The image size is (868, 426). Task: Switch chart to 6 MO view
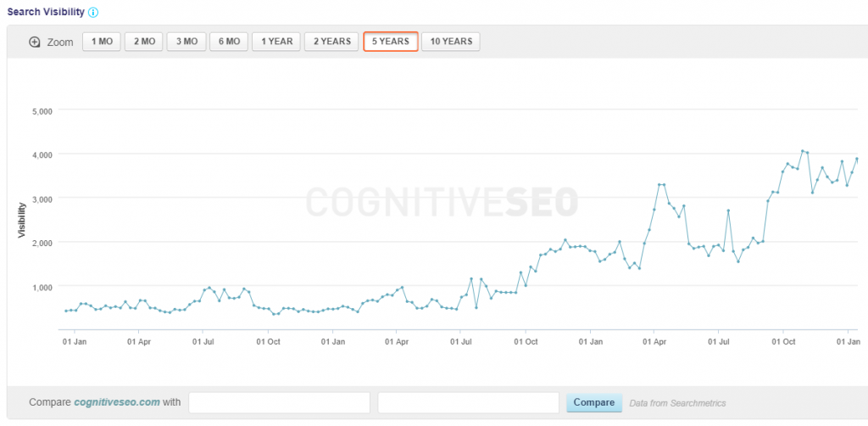point(228,42)
